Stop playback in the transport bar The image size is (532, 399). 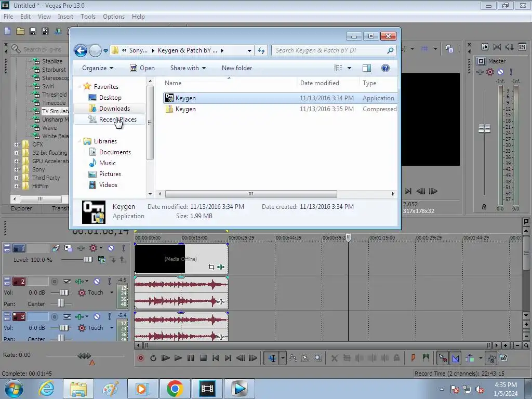(203, 358)
